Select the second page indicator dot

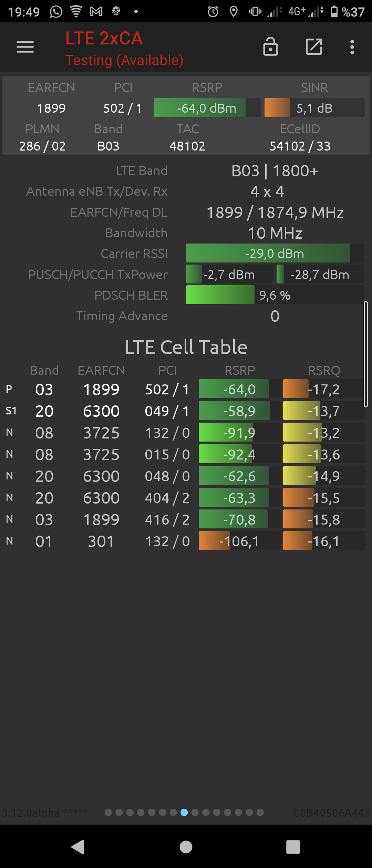pos(119,813)
